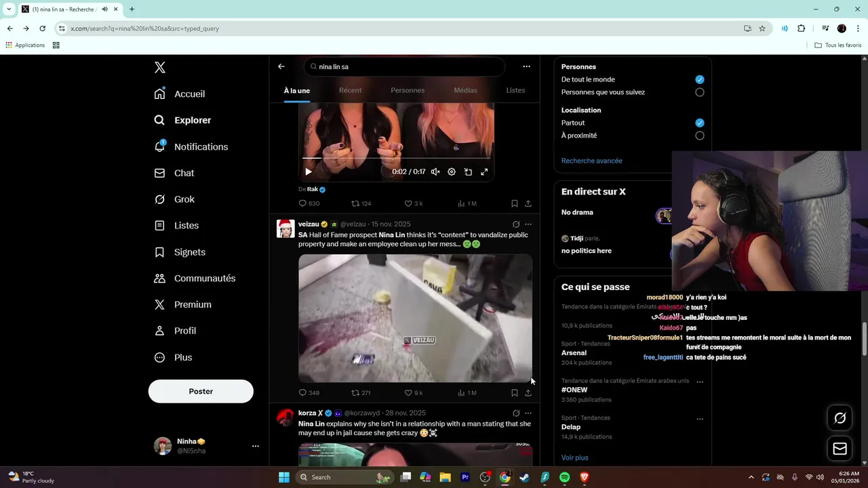Open Explorer in sidebar
The height and width of the screenshot is (488, 868).
pos(183,120)
